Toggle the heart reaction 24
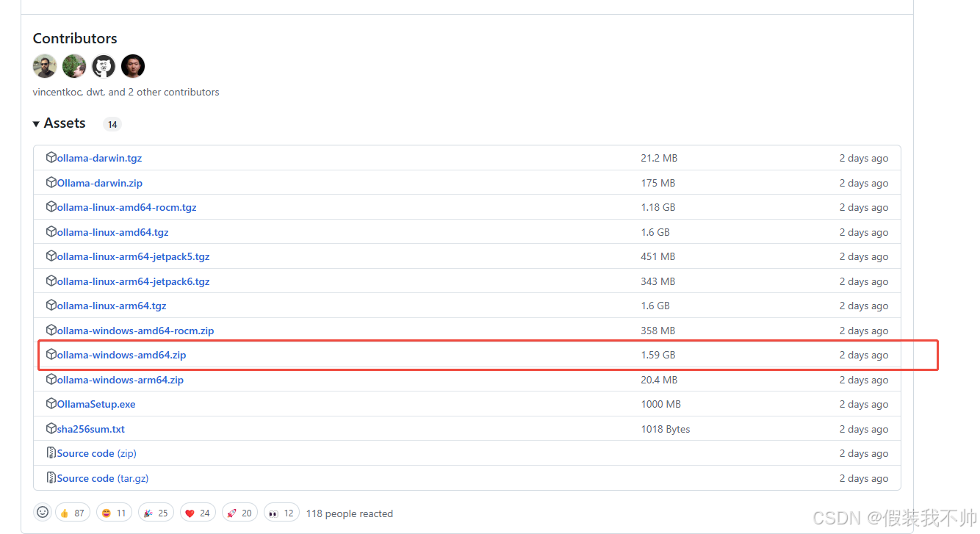The width and height of the screenshot is (980, 534). tap(198, 513)
